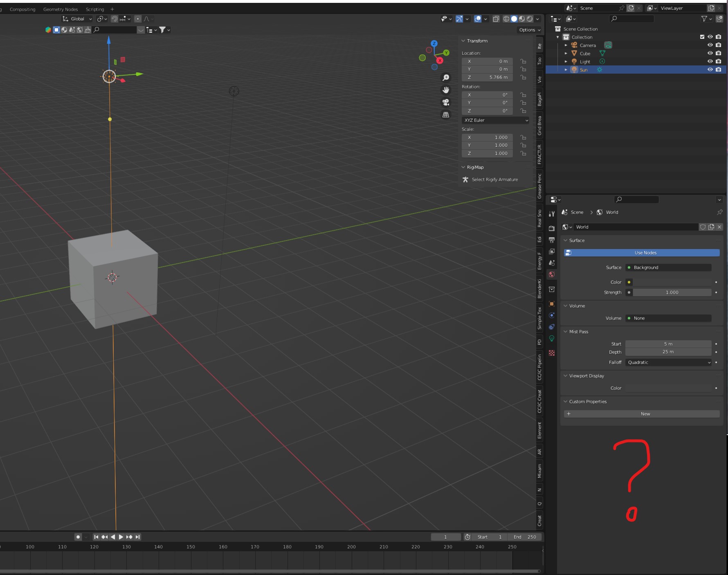Click the Sun light data icon

[x=600, y=70]
